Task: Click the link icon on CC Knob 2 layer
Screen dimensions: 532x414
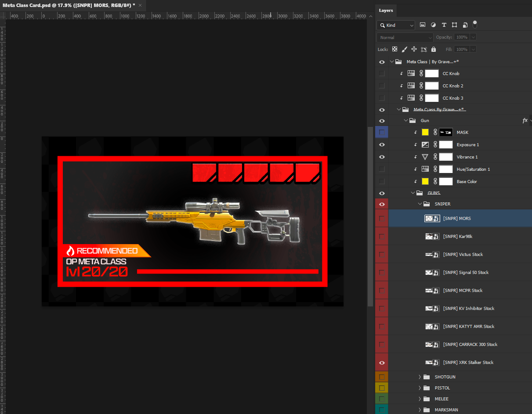Action: [x=421, y=86]
